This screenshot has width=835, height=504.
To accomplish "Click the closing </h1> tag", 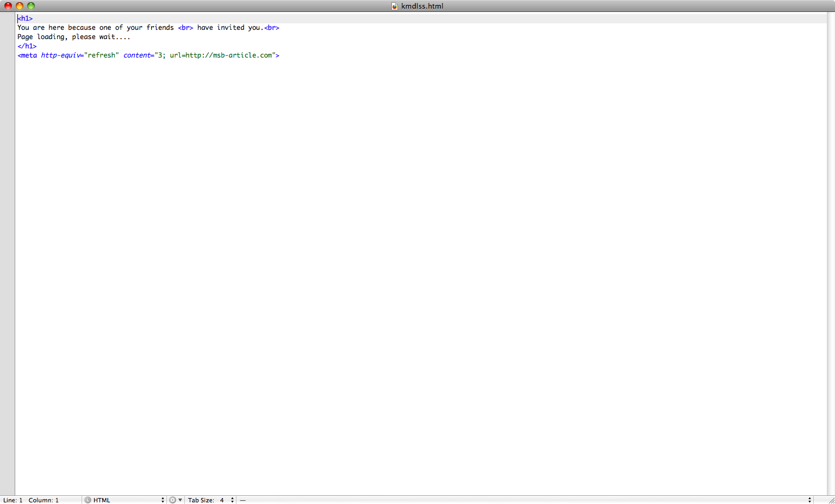I will coord(27,46).
